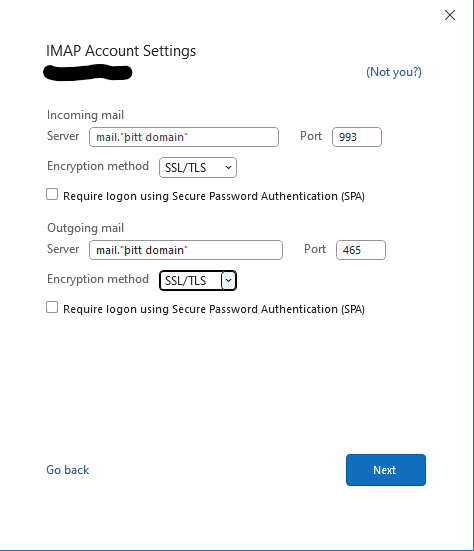
Task: Enable SPA logon checkbox for incoming mail
Action: pyautogui.click(x=52, y=194)
